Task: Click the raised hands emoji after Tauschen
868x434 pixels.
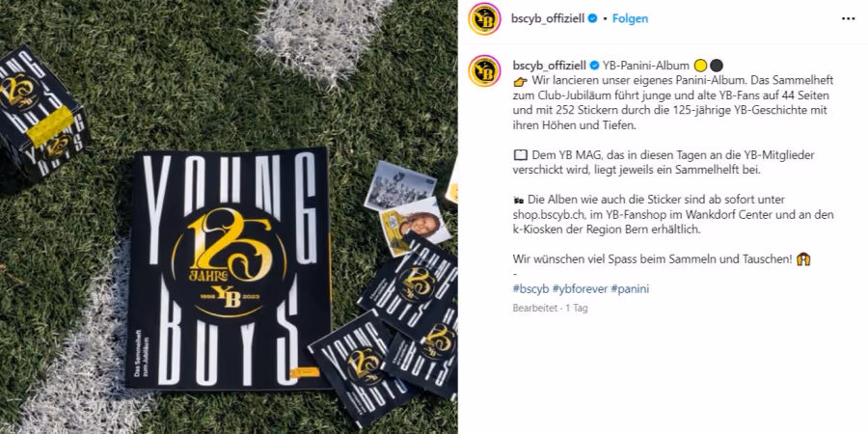Action: (803, 259)
